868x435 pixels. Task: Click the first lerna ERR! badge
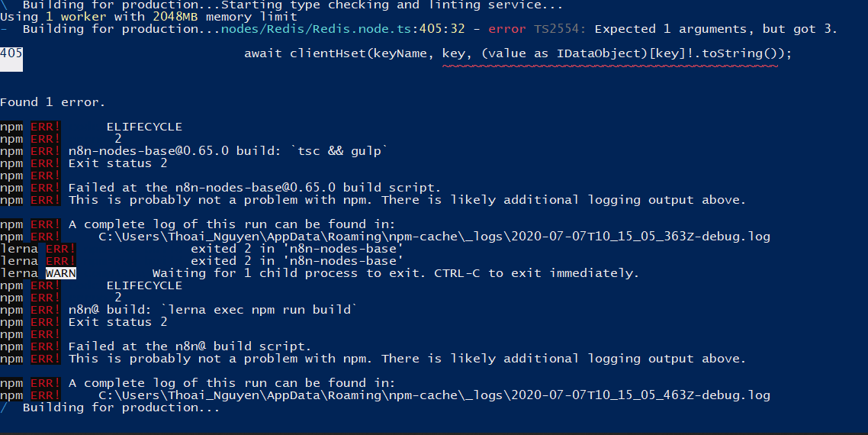click(61, 249)
